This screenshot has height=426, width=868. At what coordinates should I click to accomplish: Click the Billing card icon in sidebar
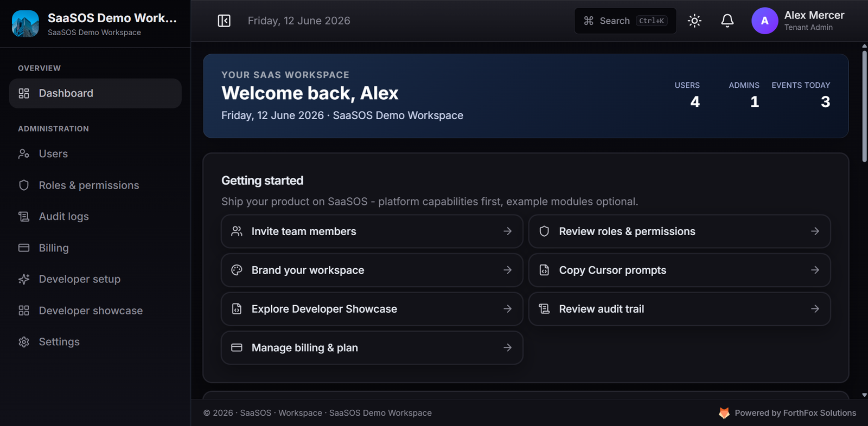(x=24, y=248)
